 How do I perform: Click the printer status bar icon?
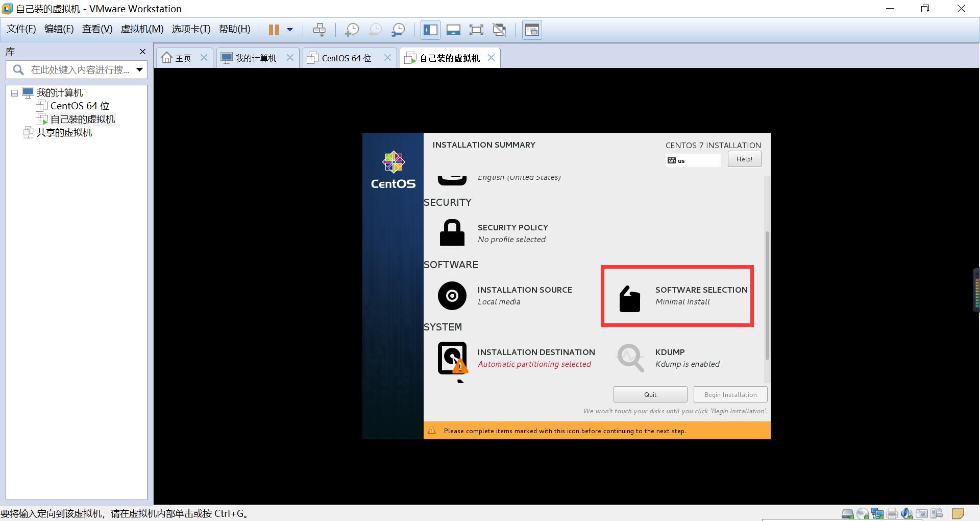(892, 514)
